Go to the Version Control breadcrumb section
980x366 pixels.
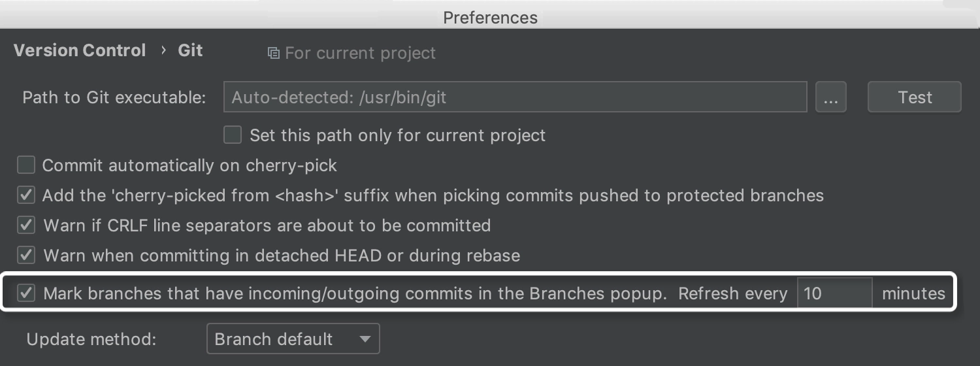click(80, 50)
